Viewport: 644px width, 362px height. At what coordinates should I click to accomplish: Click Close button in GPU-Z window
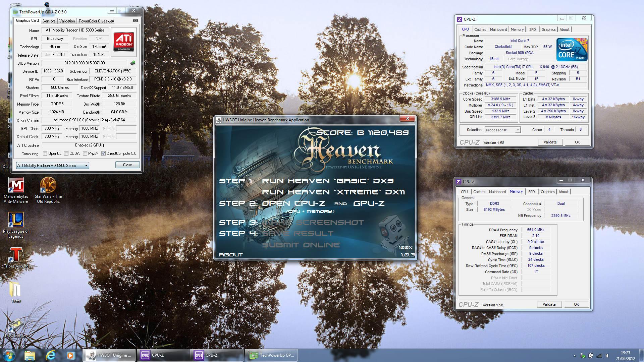(x=127, y=165)
